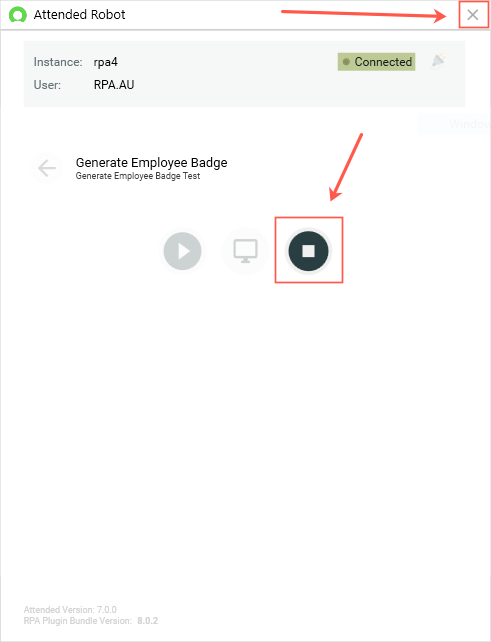This screenshot has height=642, width=491.
Task: Close the Attended Robot window
Action: 473,15
